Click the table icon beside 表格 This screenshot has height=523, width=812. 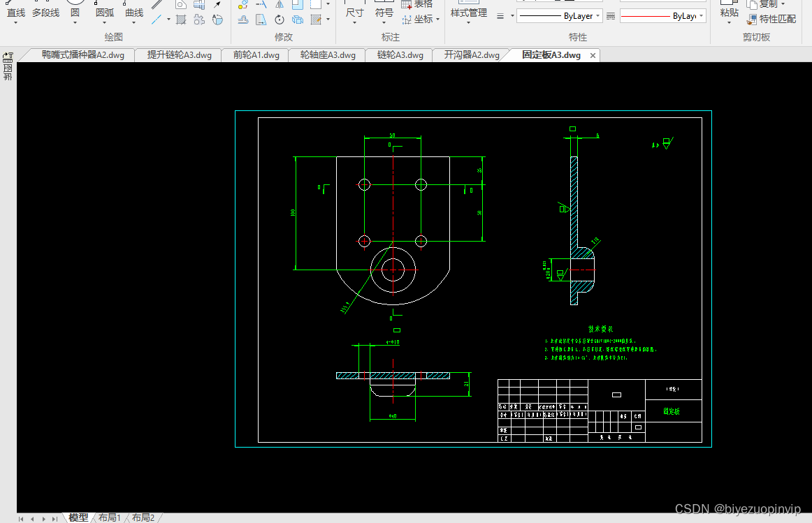coord(407,5)
